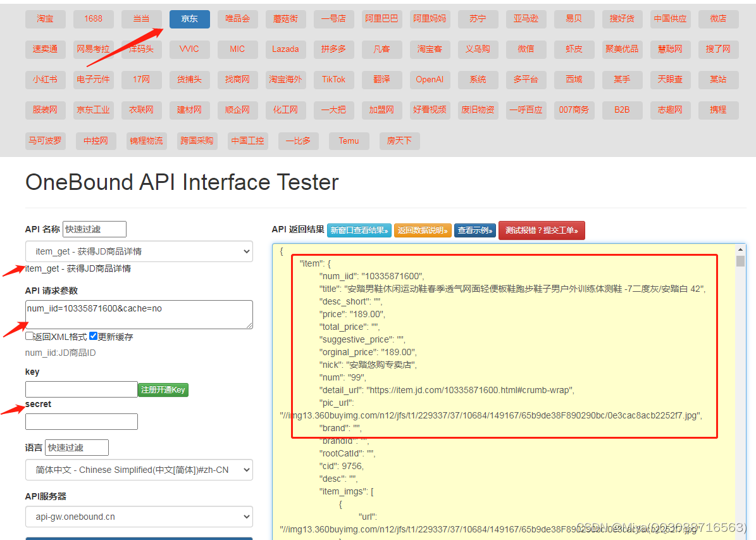Open the MIC platform tab
The width and height of the screenshot is (756, 540).
coord(238,49)
